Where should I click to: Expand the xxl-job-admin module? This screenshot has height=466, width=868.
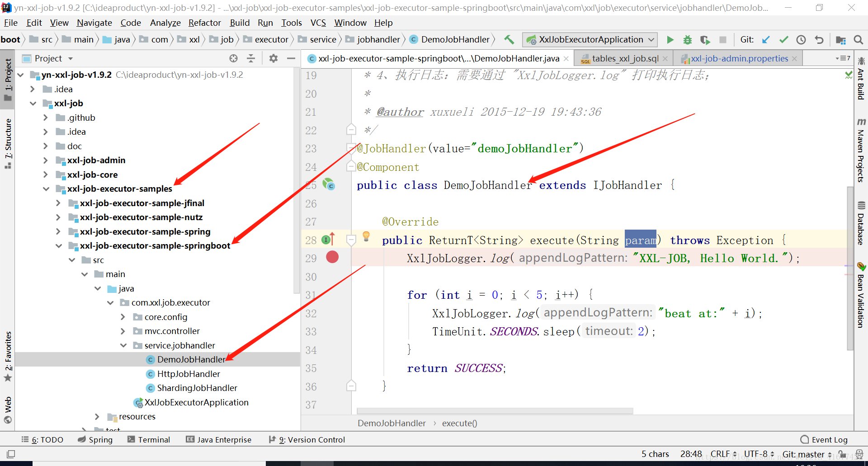pyautogui.click(x=45, y=160)
